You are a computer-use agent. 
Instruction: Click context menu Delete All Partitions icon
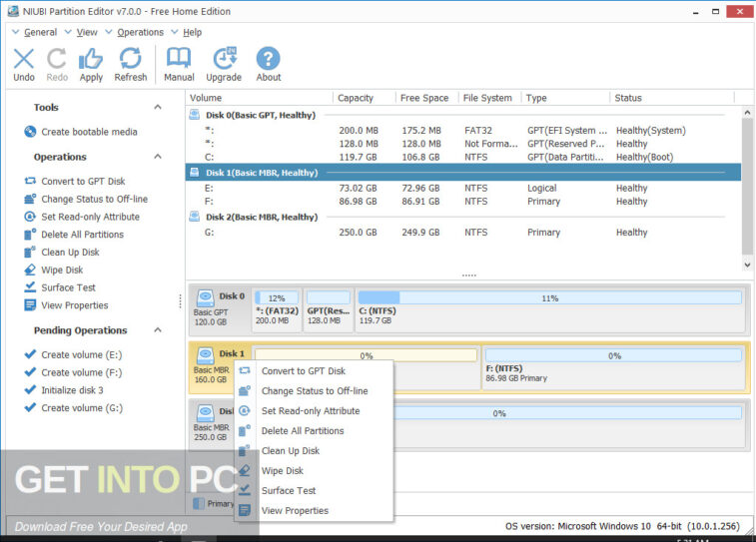pos(245,430)
